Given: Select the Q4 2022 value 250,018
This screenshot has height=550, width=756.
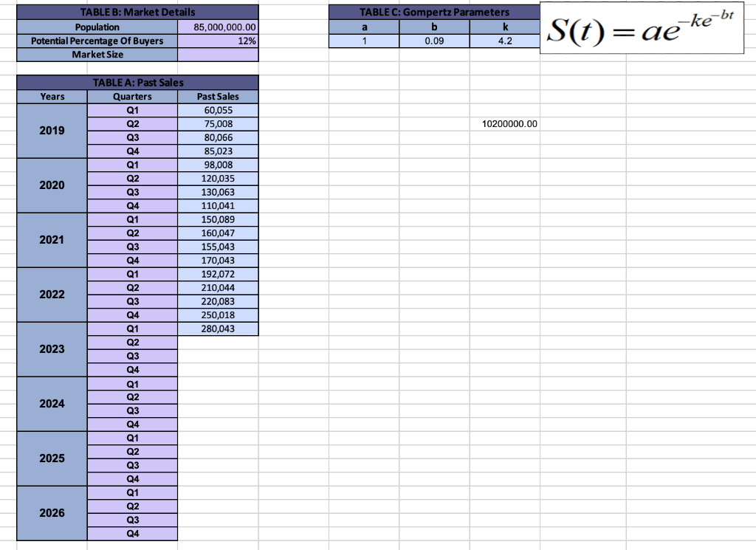Looking at the screenshot, I should [x=217, y=314].
